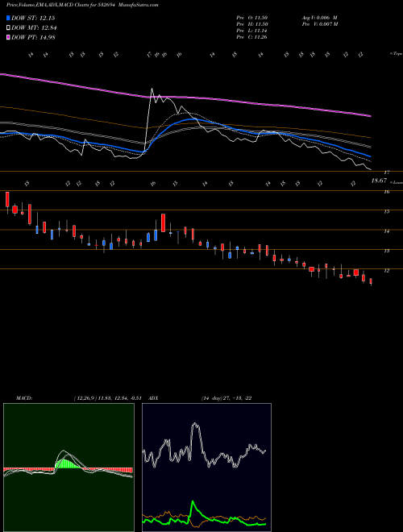Click the white DOW MT legend swatch
The width and height of the screenshot is (403, 532).
(x=9, y=28)
